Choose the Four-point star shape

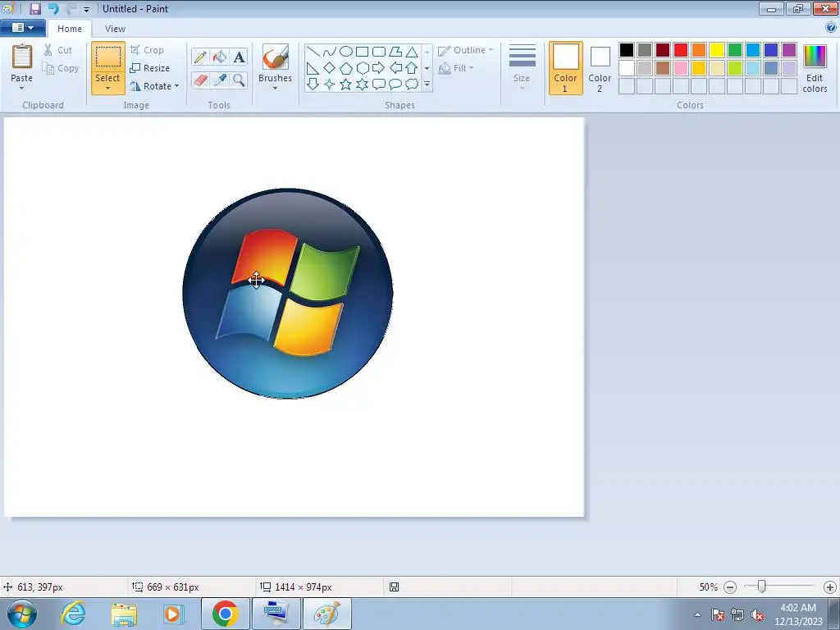pos(330,84)
